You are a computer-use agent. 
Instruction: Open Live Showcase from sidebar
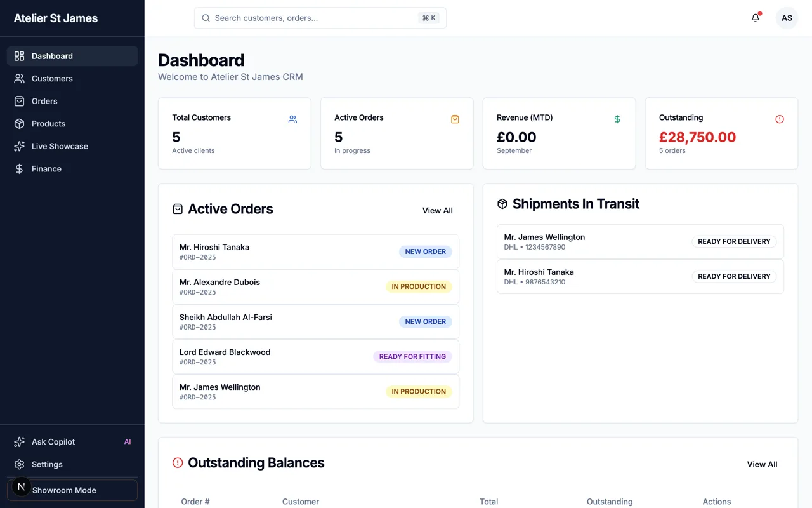(x=72, y=146)
